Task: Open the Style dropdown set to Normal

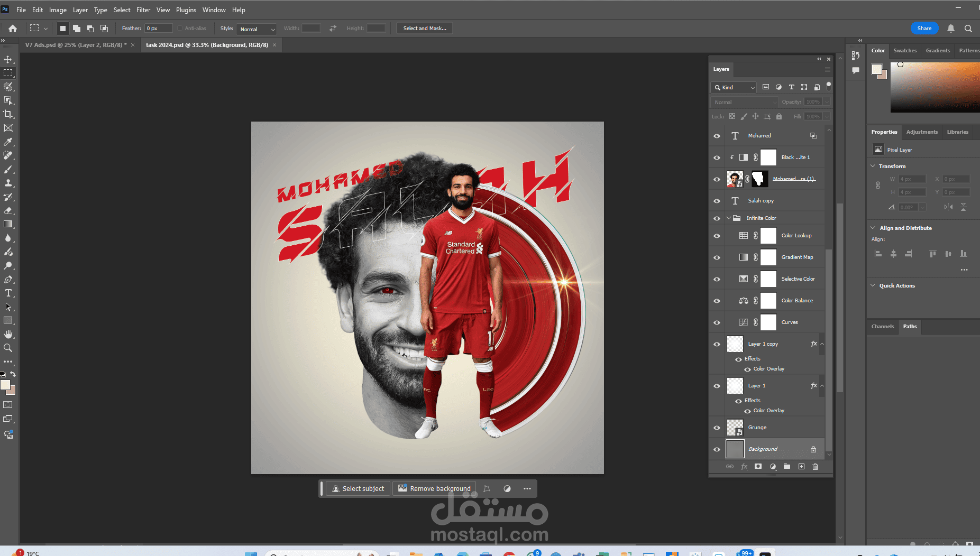Action: pos(257,29)
